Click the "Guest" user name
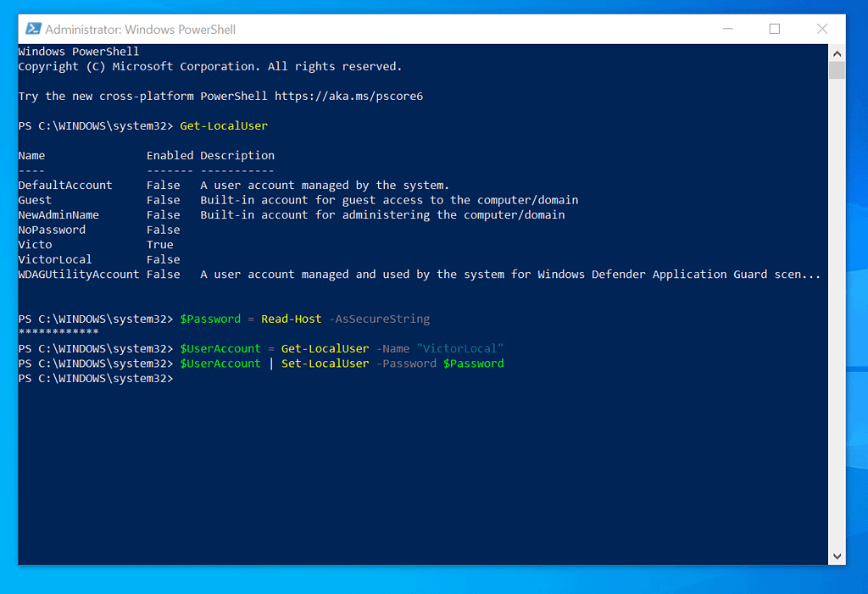The height and width of the screenshot is (594, 868). coord(35,200)
